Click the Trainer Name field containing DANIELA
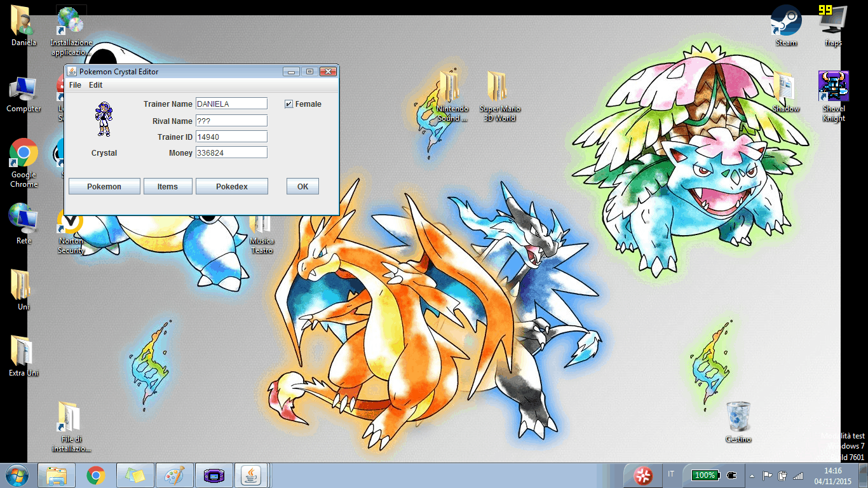868x488 pixels. [231, 104]
